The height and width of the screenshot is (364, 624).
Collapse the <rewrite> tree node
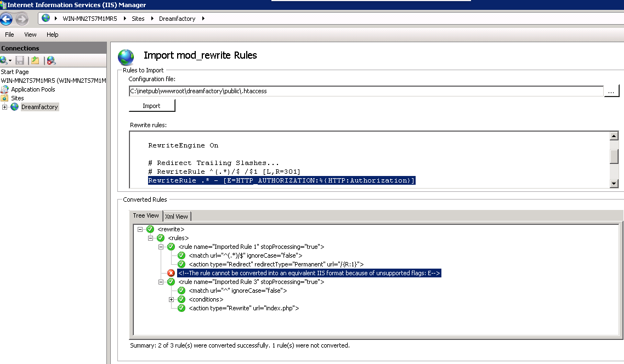[x=140, y=229]
